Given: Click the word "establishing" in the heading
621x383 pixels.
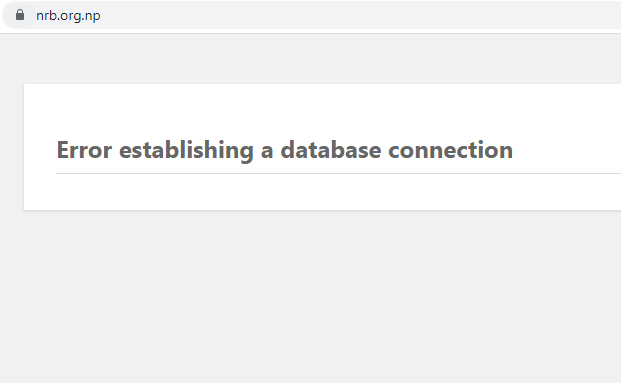Looking at the screenshot, I should click(x=186, y=150).
